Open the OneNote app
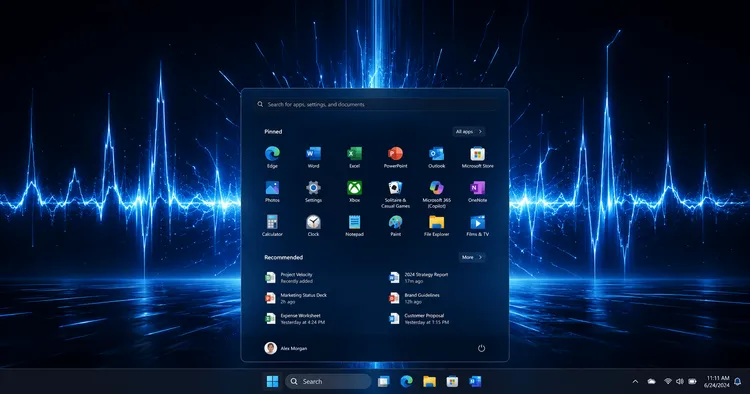 pyautogui.click(x=477, y=192)
